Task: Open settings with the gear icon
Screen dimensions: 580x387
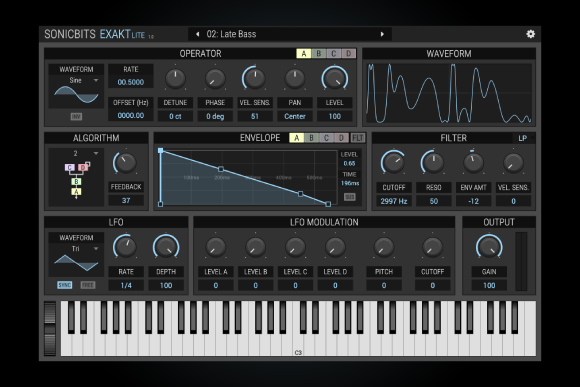Action: coord(530,34)
